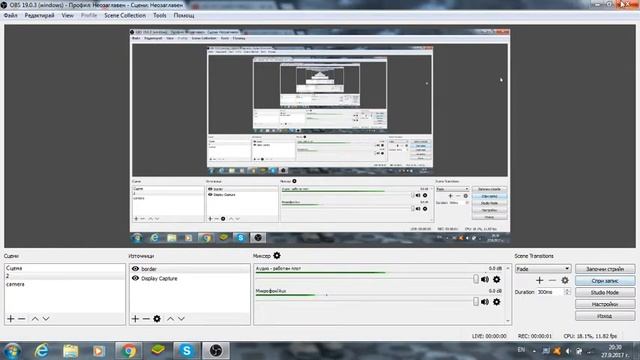Mute the Микрофон/Aux speaker icon
The height and width of the screenshot is (360, 640).
(x=485, y=302)
